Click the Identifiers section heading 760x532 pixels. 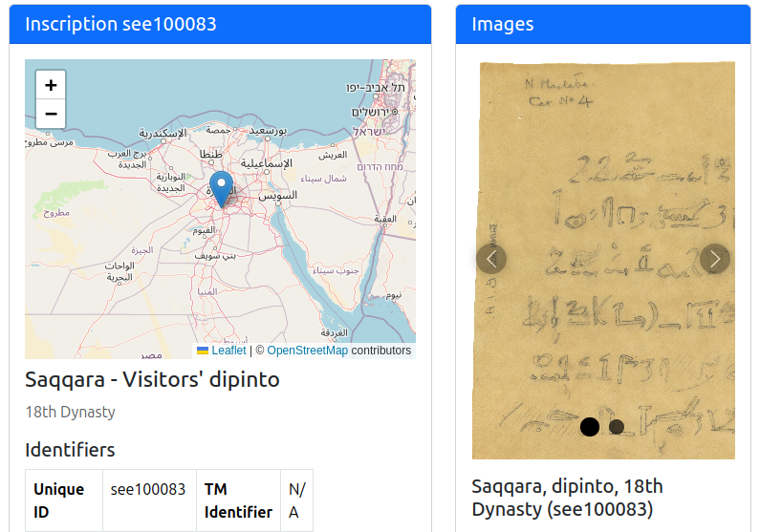pyautogui.click(x=70, y=450)
